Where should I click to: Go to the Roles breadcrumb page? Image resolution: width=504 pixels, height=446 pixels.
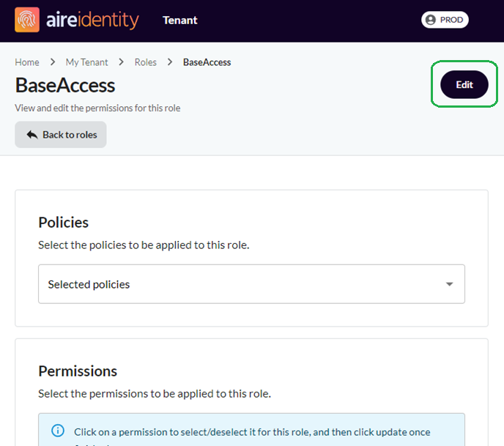pos(146,62)
